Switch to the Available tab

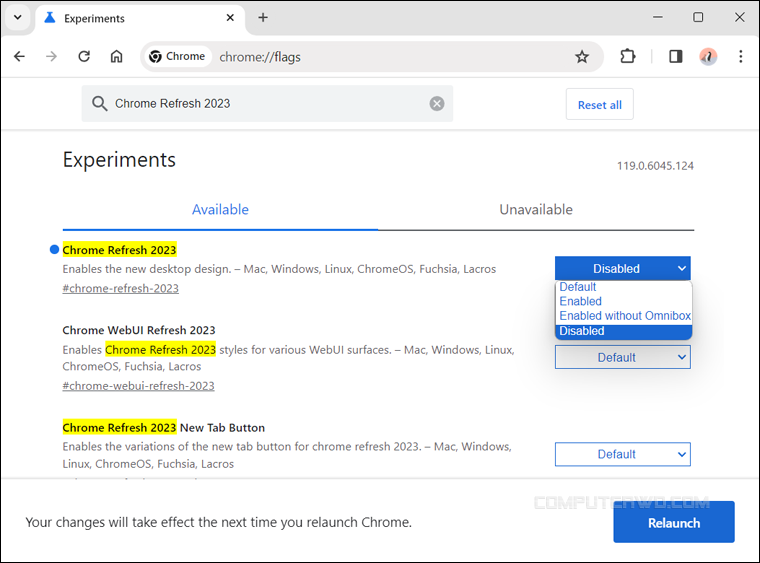[x=220, y=210]
